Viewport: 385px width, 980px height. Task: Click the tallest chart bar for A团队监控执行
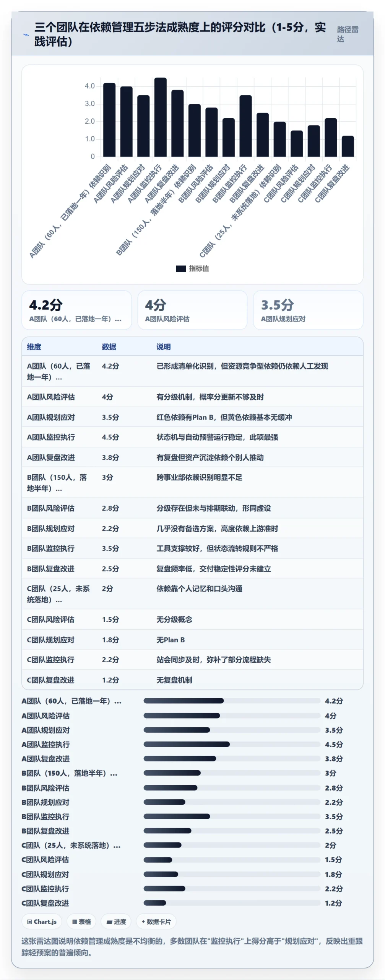[x=160, y=117]
